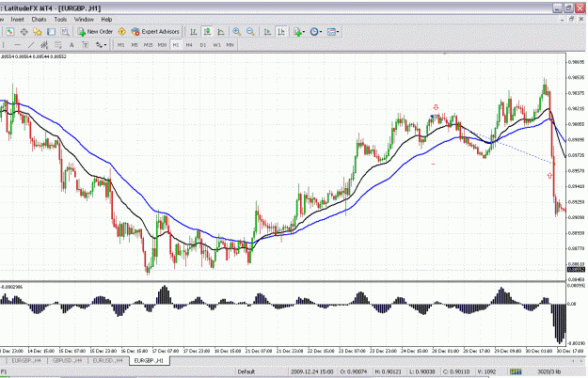588x378 pixels.
Task: Switch to M30 timeframe
Action: click(x=162, y=45)
